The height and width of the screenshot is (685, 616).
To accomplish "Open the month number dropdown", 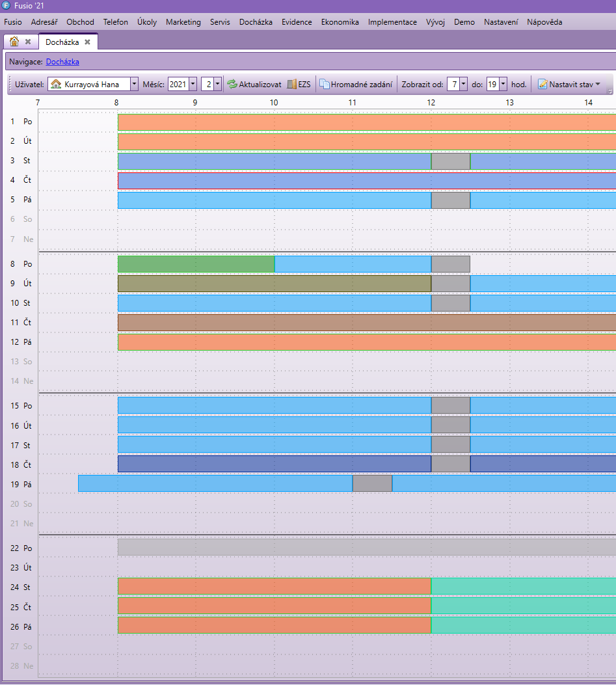I will (217, 84).
